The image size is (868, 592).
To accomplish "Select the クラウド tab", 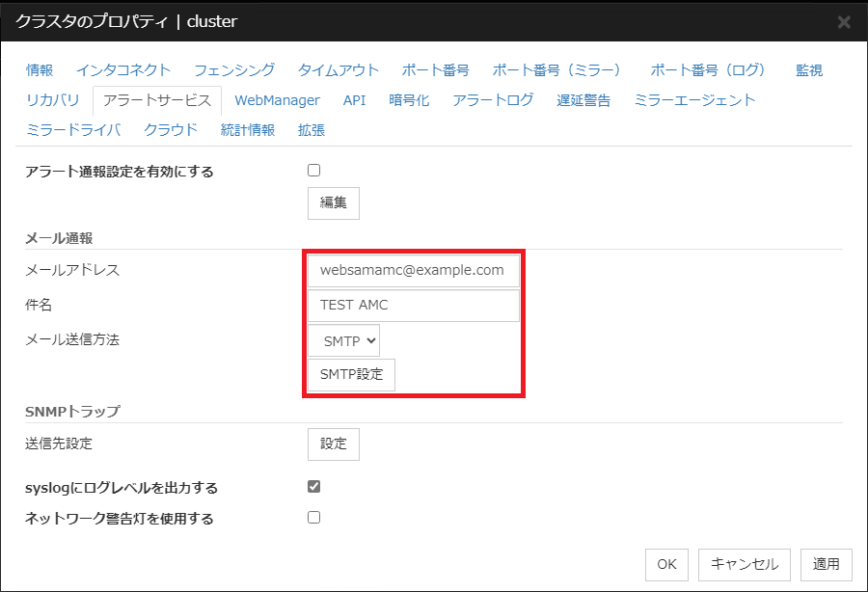I will point(171,130).
